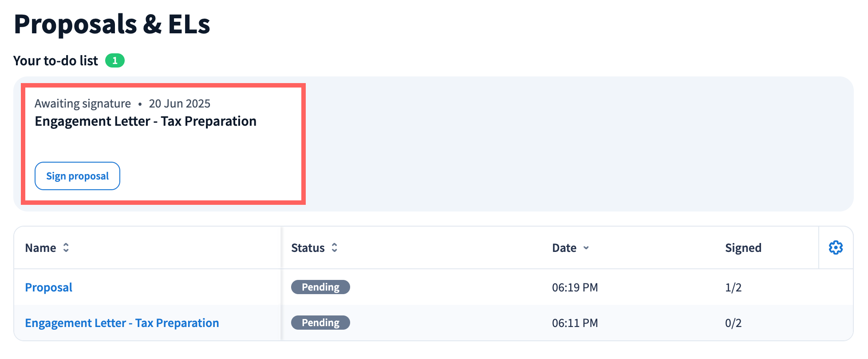This screenshot has width=868, height=359.
Task: Click the Name column sort arrows
Action: pos(66,247)
